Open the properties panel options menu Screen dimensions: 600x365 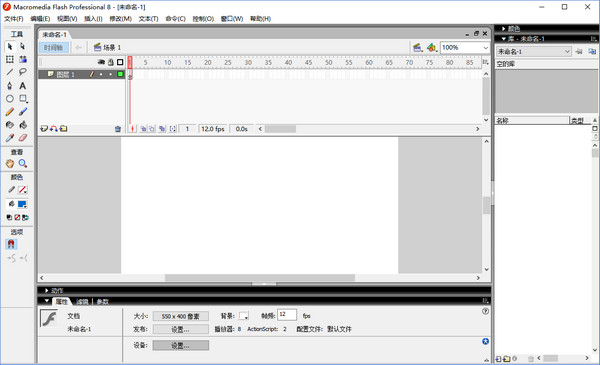coord(485,301)
